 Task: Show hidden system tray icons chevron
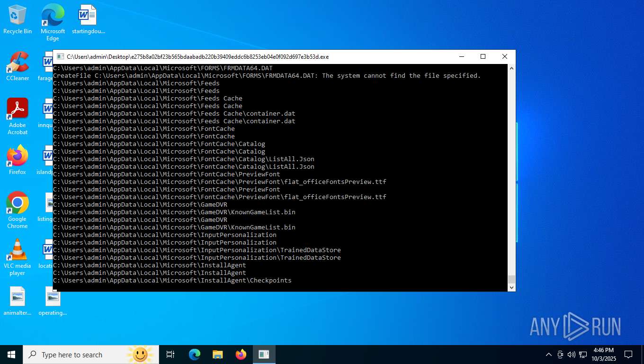tap(549, 355)
